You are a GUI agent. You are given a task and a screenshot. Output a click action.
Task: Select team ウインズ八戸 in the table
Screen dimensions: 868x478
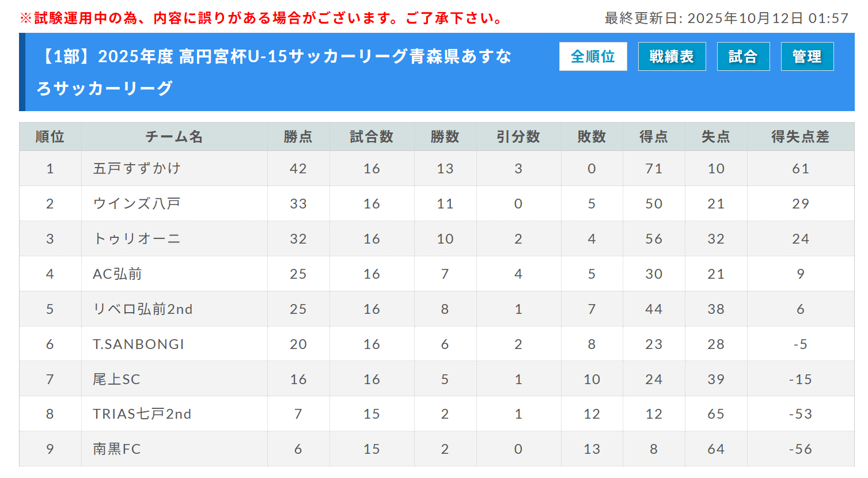[x=137, y=203]
